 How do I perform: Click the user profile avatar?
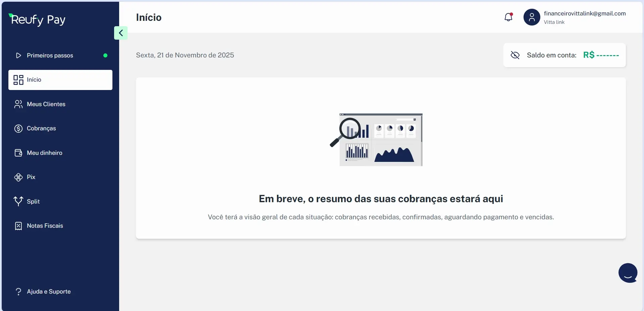532,17
